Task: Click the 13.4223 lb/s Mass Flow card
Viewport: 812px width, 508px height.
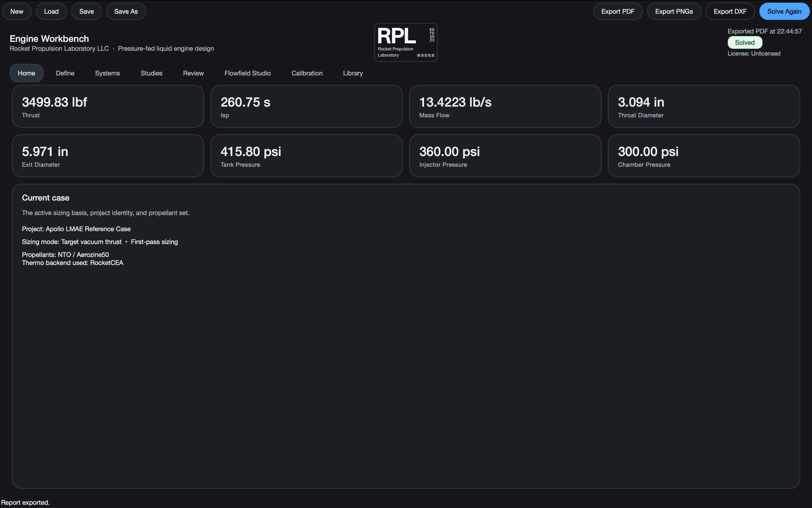Action: (x=505, y=106)
